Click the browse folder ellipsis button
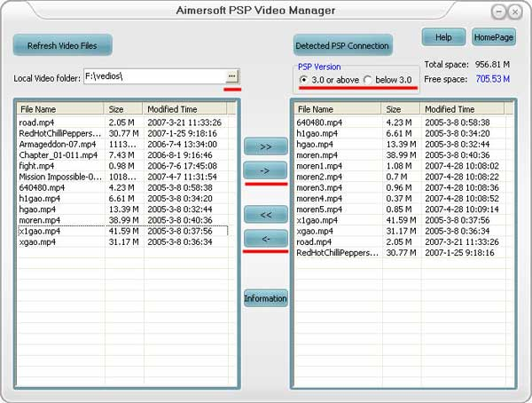This screenshot has height=403, width=532. click(x=232, y=76)
